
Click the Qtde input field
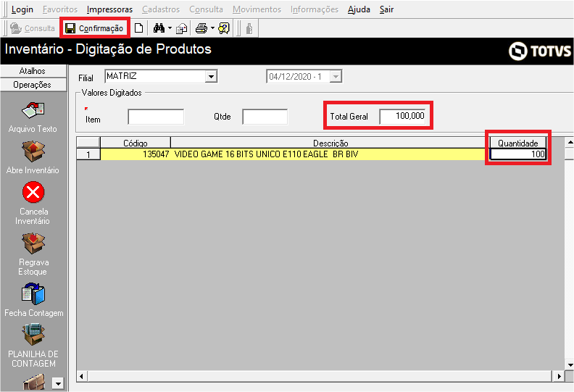[x=265, y=117]
